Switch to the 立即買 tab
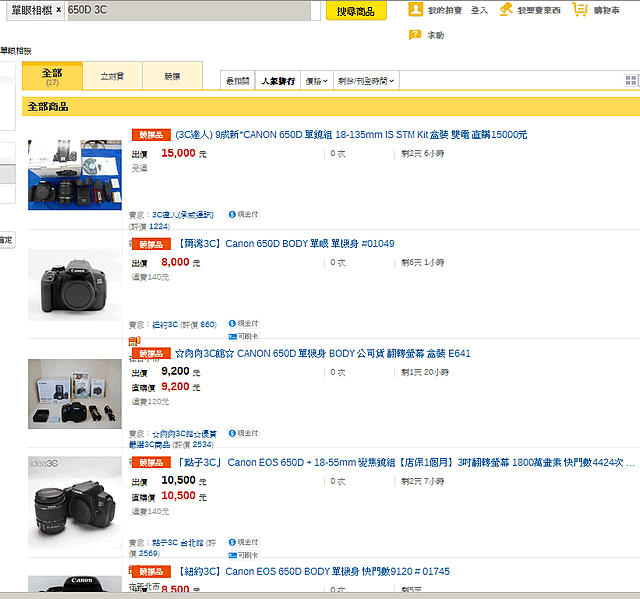The height and width of the screenshot is (599, 640). pyautogui.click(x=112, y=76)
